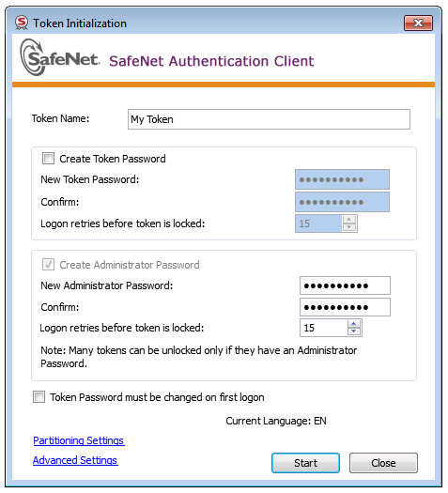Click the New Token Password field
Image resolution: width=448 pixels, height=493 pixels.
pyautogui.click(x=342, y=179)
